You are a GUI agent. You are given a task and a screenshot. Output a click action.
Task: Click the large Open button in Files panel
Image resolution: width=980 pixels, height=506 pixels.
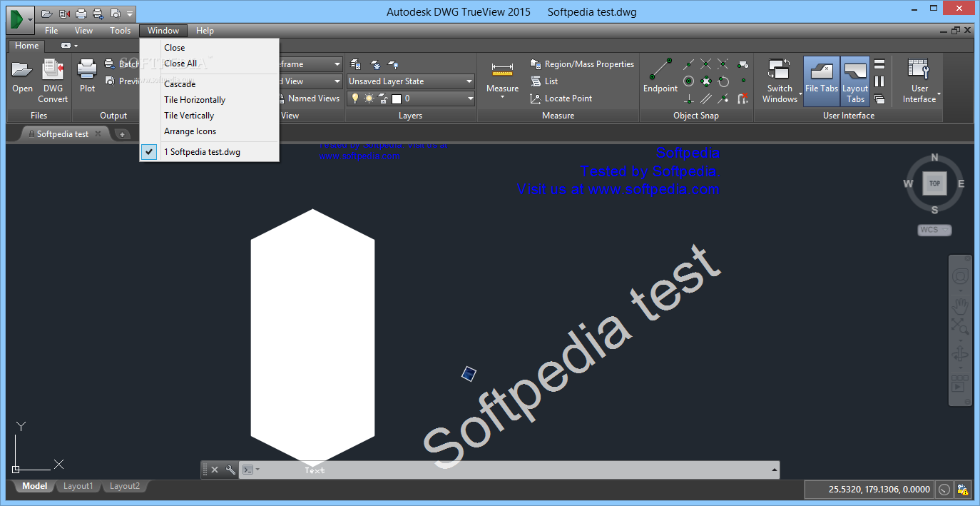[22, 76]
